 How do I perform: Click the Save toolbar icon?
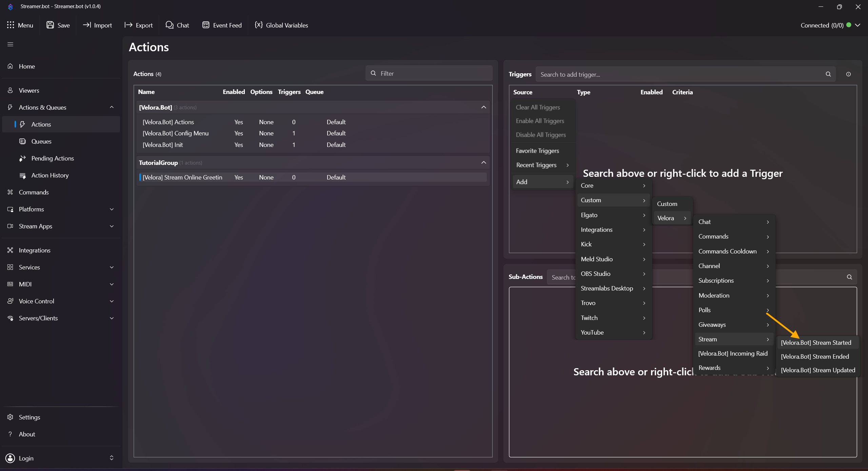coord(50,25)
